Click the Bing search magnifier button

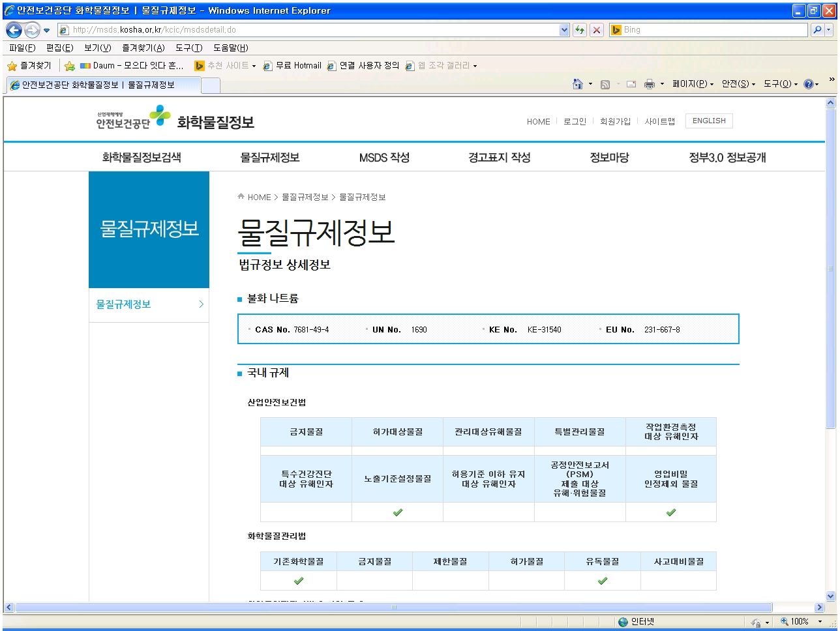coord(817,30)
